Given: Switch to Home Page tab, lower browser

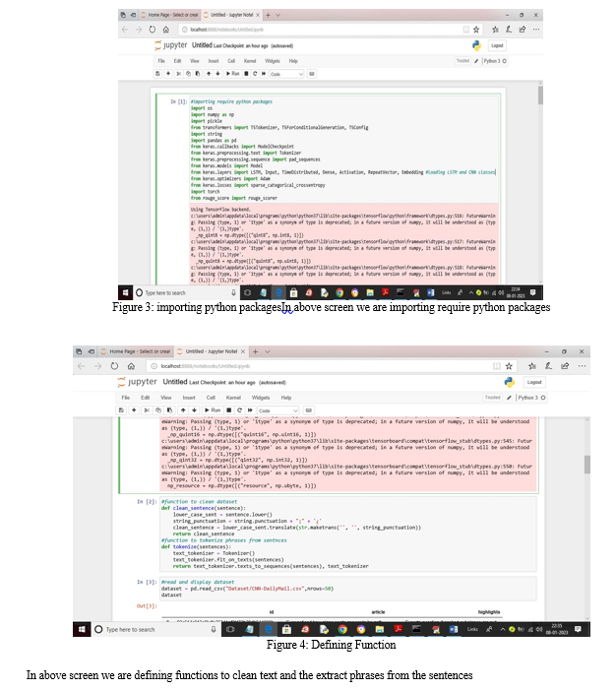Looking at the screenshot, I should 136,351.
